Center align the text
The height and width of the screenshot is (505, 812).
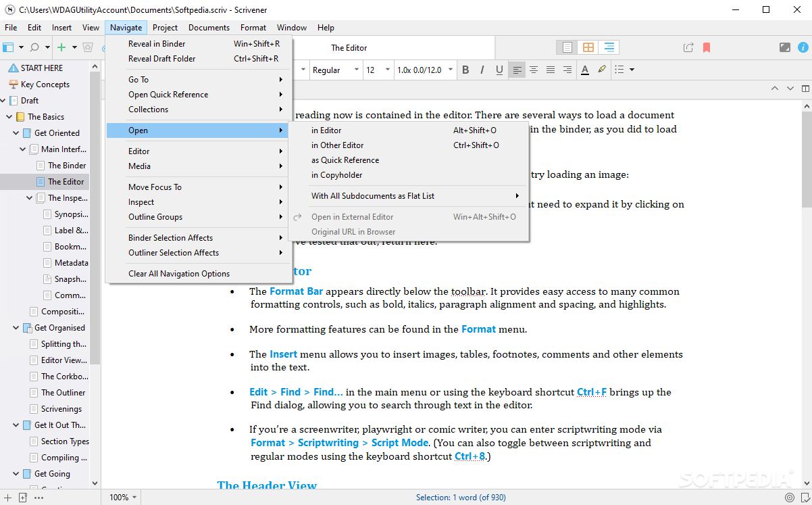point(534,70)
